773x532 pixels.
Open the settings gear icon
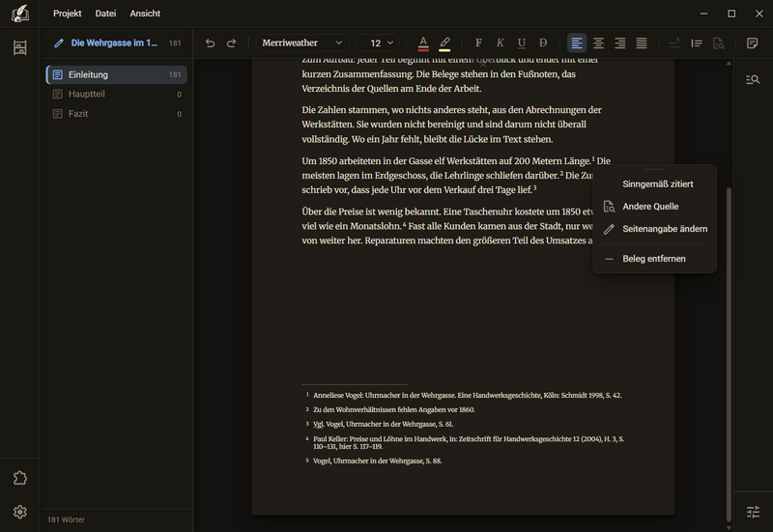pyautogui.click(x=19, y=512)
